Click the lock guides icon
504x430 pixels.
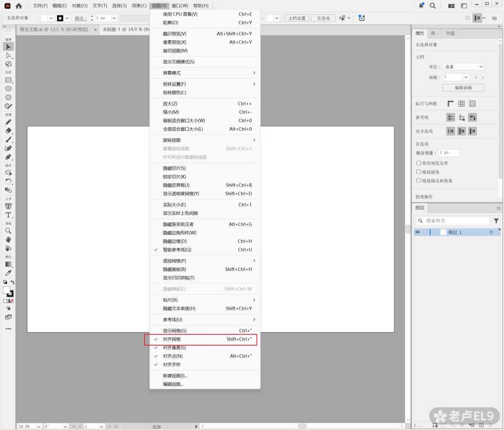(462, 118)
